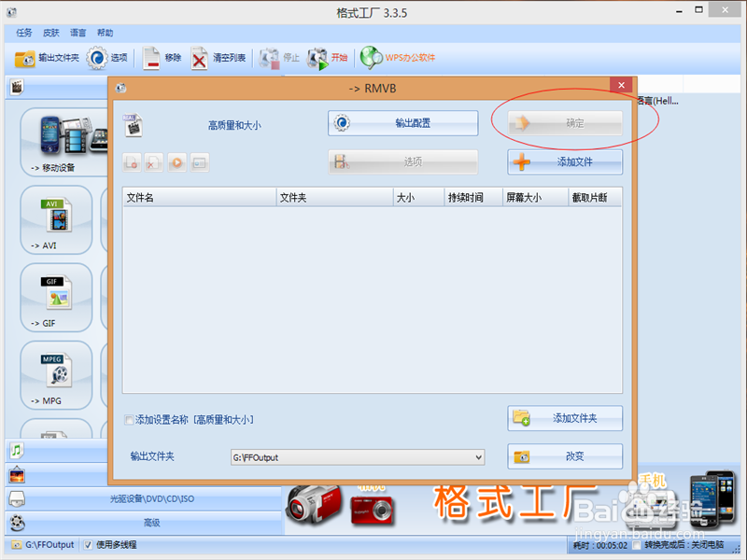Open the 语言 menu
This screenshot has width=747, height=560.
pos(77,32)
